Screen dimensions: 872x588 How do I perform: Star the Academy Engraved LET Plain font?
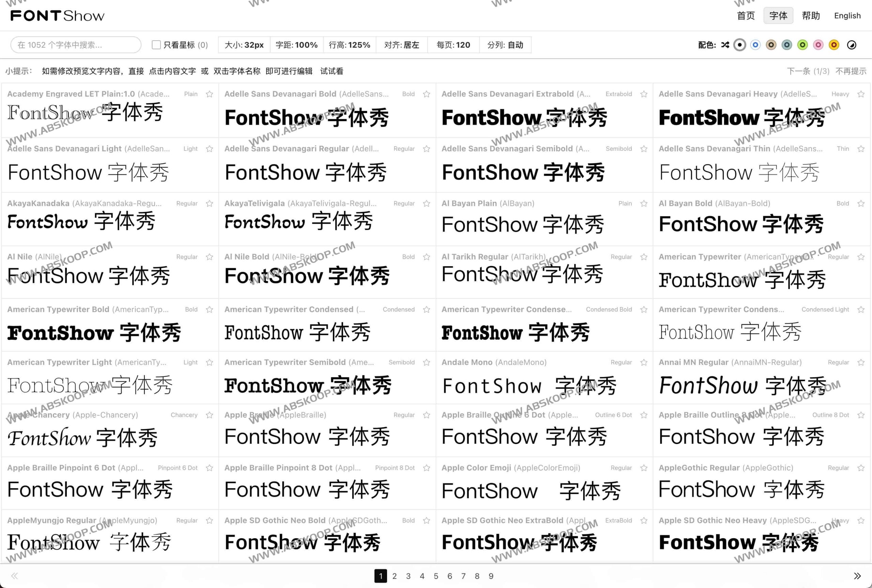[x=210, y=94]
